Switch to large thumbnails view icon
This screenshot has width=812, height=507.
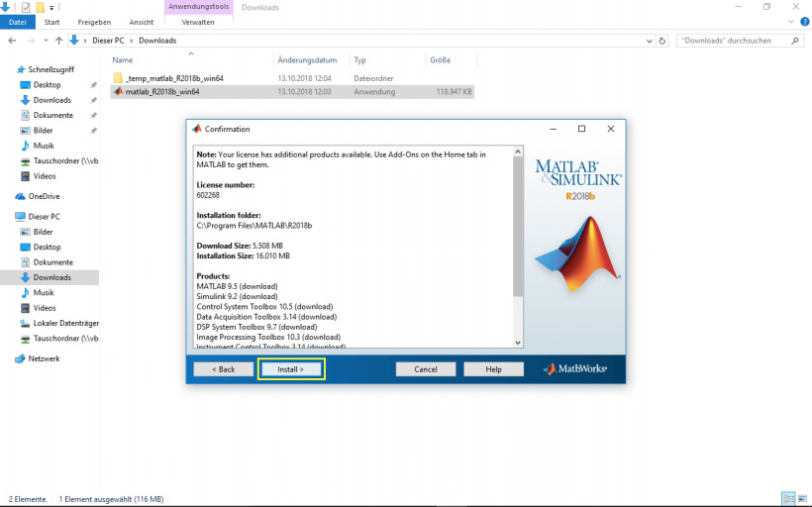pyautogui.click(x=802, y=498)
